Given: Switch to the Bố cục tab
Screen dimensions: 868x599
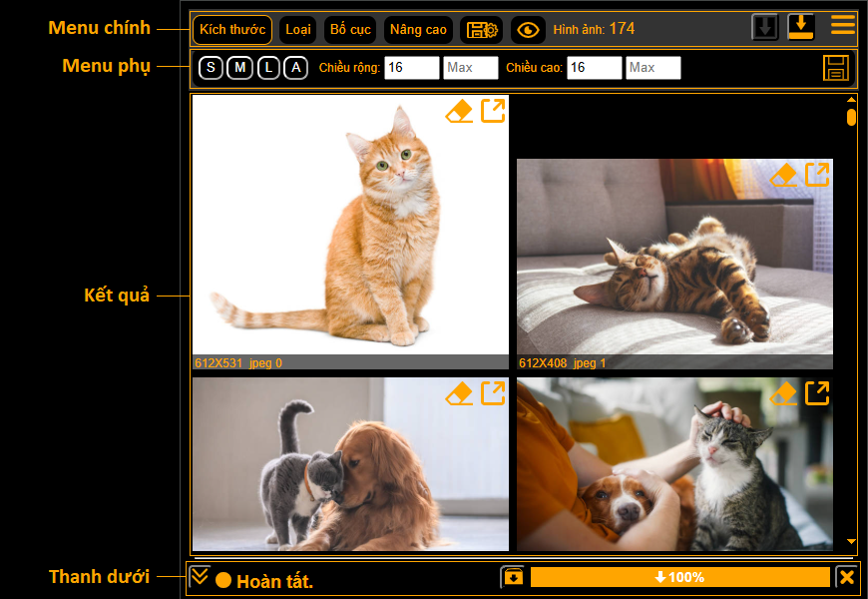Looking at the screenshot, I should tap(350, 30).
